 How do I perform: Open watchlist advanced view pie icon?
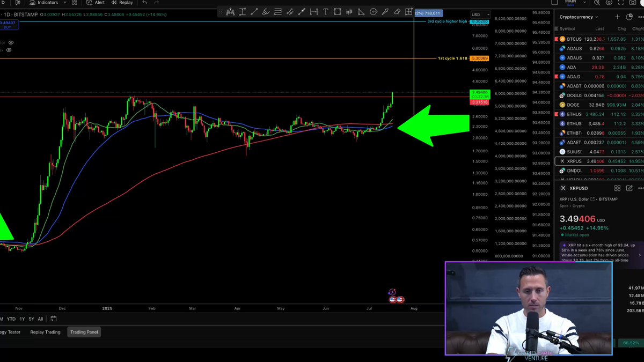coord(628,17)
